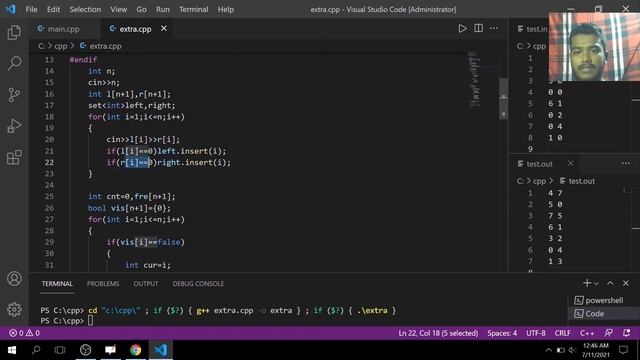Close the extra.cpp tab
640x360 pixels.
(x=164, y=29)
